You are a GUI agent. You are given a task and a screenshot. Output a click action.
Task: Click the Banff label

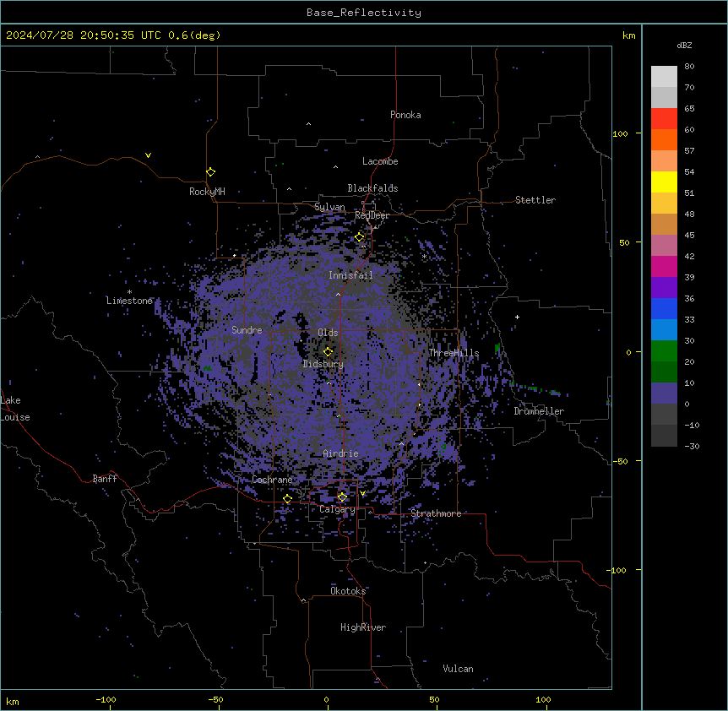pos(105,479)
